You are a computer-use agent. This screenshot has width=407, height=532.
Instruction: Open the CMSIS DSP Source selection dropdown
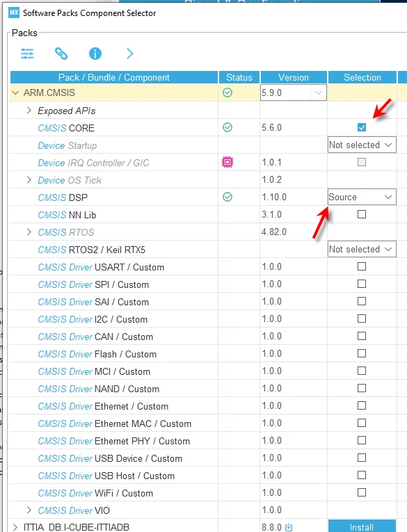(362, 197)
